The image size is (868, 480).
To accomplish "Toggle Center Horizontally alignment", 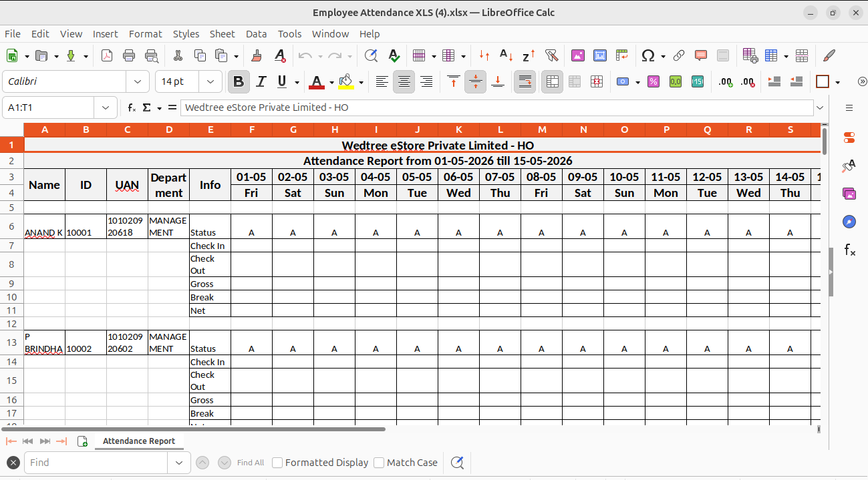I will (404, 82).
